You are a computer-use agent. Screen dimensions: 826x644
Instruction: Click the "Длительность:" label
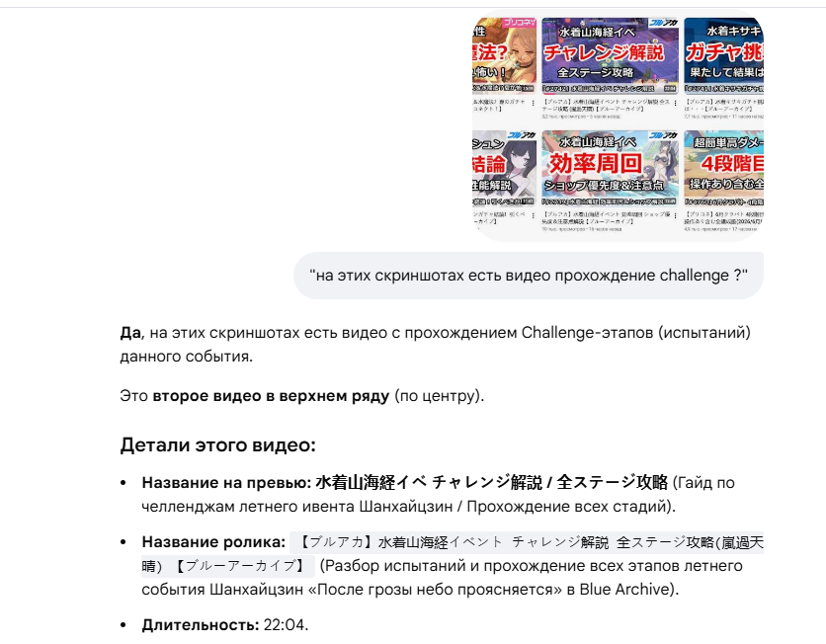(x=201, y=625)
